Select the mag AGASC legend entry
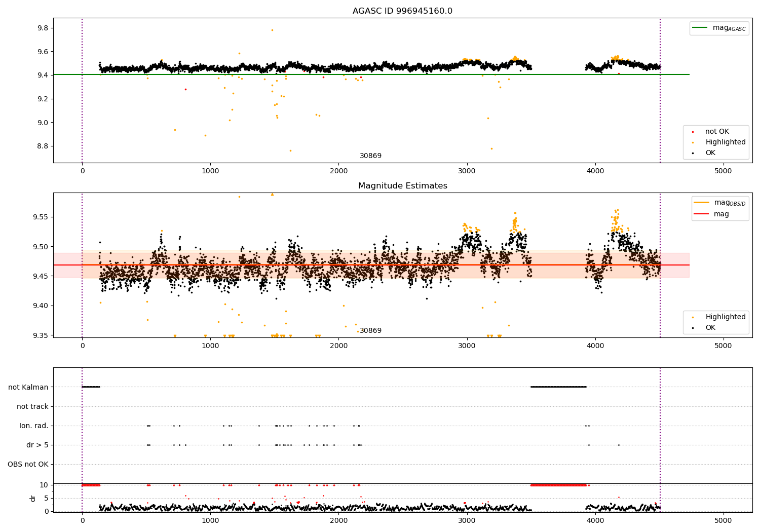 tap(719, 28)
